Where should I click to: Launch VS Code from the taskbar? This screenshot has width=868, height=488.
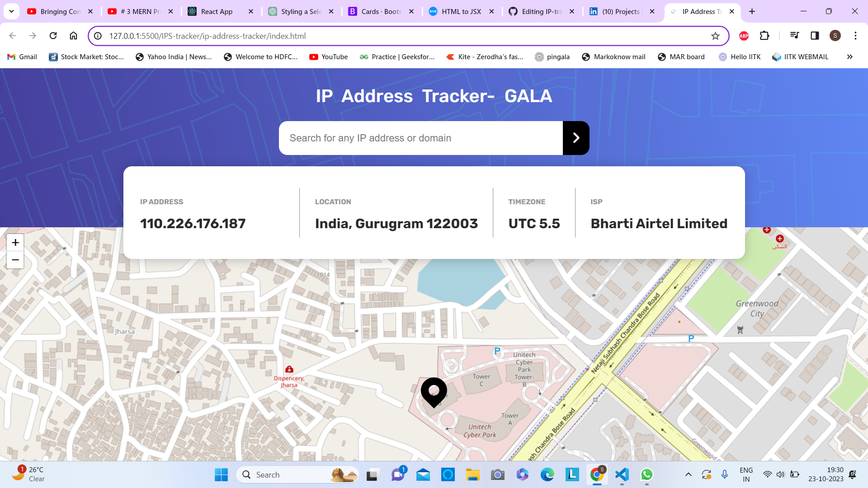tap(622, 474)
